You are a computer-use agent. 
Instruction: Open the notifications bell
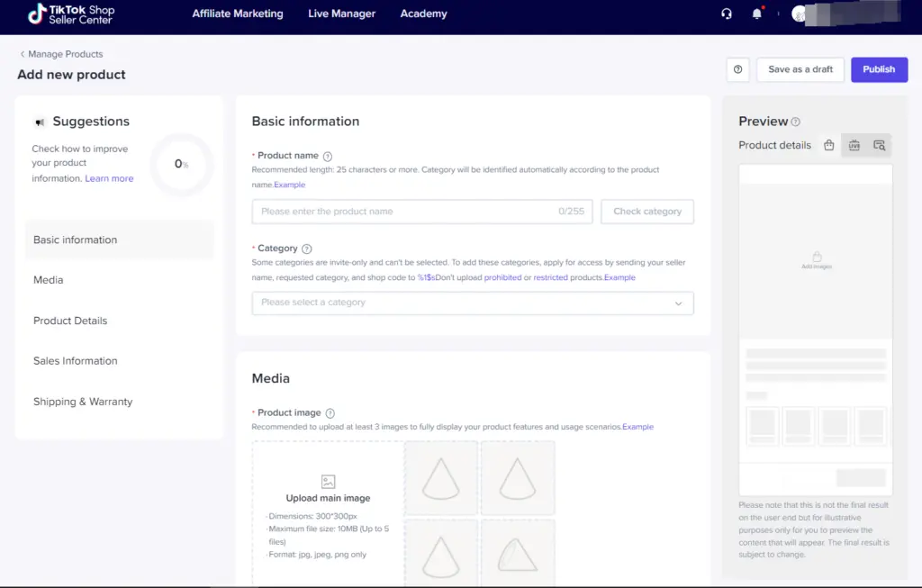(756, 14)
